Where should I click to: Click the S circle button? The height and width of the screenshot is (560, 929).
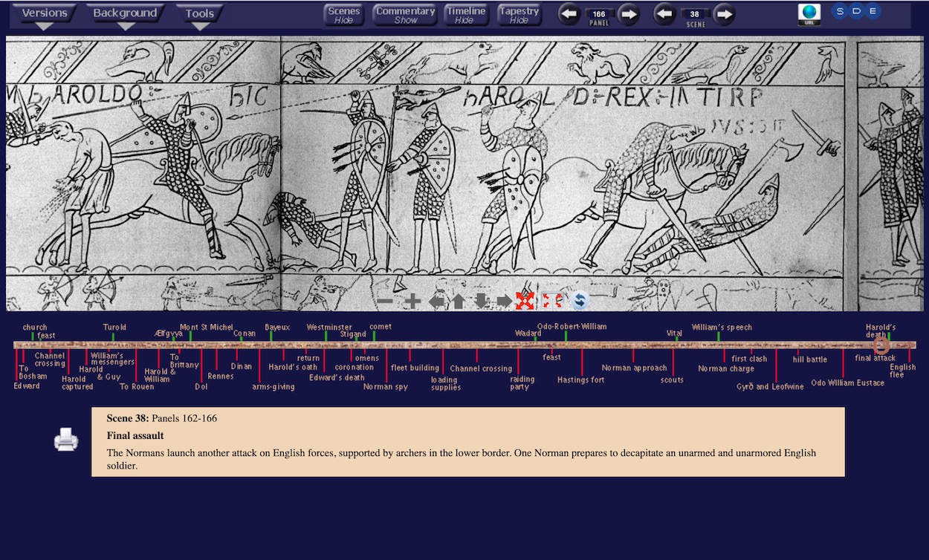[841, 11]
